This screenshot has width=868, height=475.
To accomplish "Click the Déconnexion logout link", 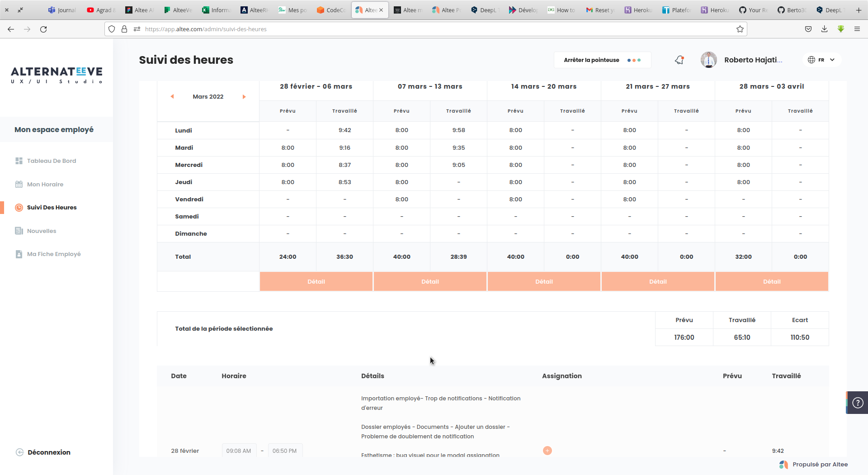I will pyautogui.click(x=49, y=452).
